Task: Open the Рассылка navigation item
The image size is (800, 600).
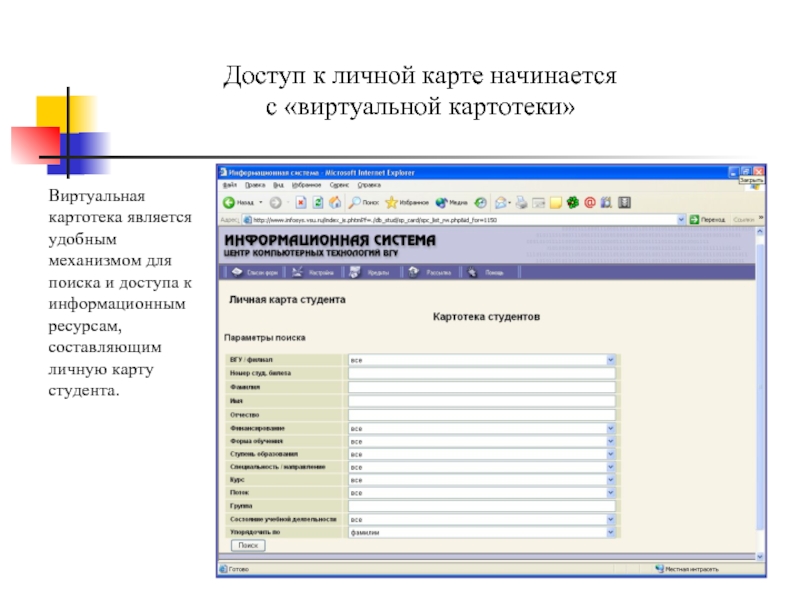Action: (x=430, y=272)
